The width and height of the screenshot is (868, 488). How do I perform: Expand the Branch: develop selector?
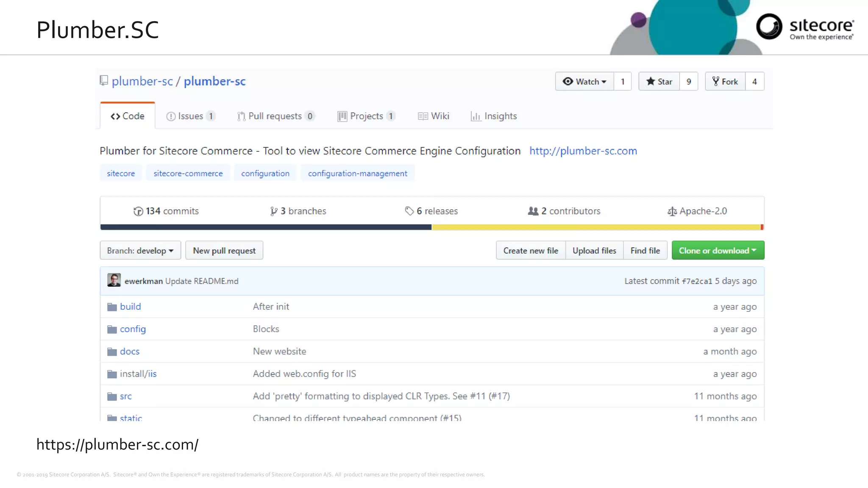pos(140,250)
